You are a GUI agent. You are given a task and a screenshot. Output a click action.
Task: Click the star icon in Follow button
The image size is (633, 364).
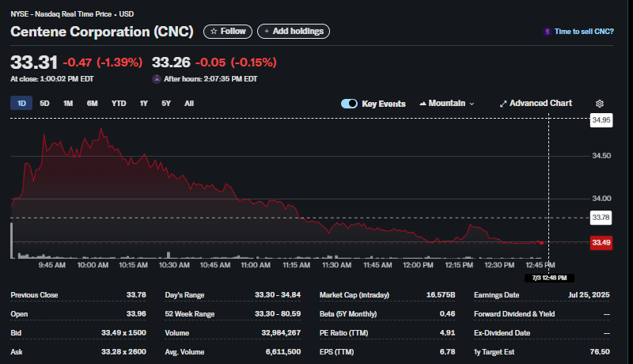[214, 32]
